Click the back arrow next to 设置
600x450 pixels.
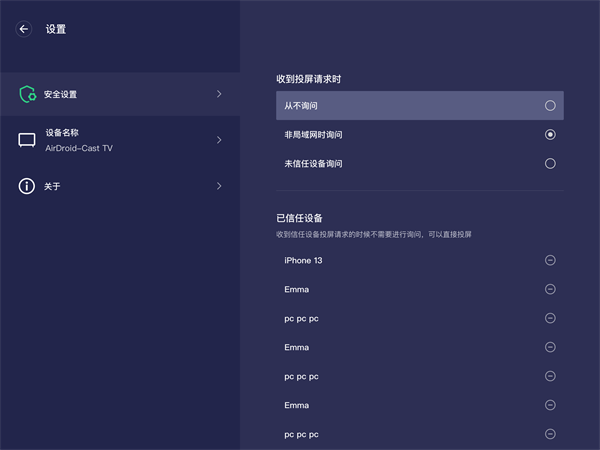tap(24, 30)
